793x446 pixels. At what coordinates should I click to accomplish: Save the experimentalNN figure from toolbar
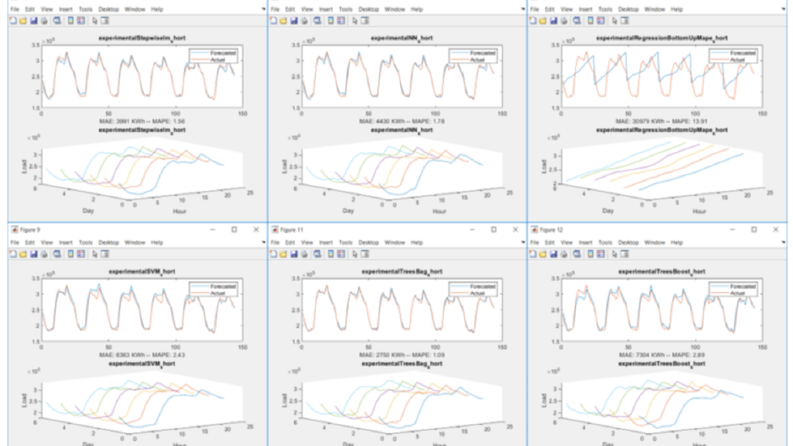click(x=293, y=21)
